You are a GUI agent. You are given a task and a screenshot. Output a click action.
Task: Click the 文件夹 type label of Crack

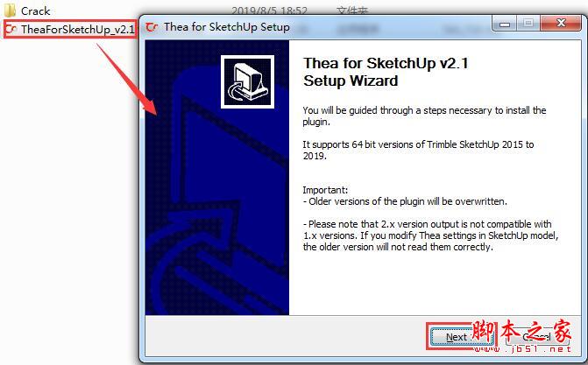pos(351,11)
